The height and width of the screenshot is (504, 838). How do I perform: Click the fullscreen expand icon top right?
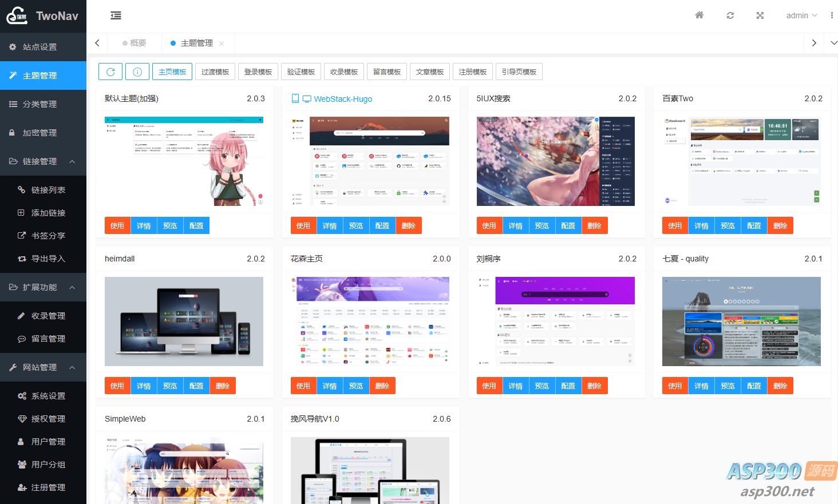click(x=760, y=15)
